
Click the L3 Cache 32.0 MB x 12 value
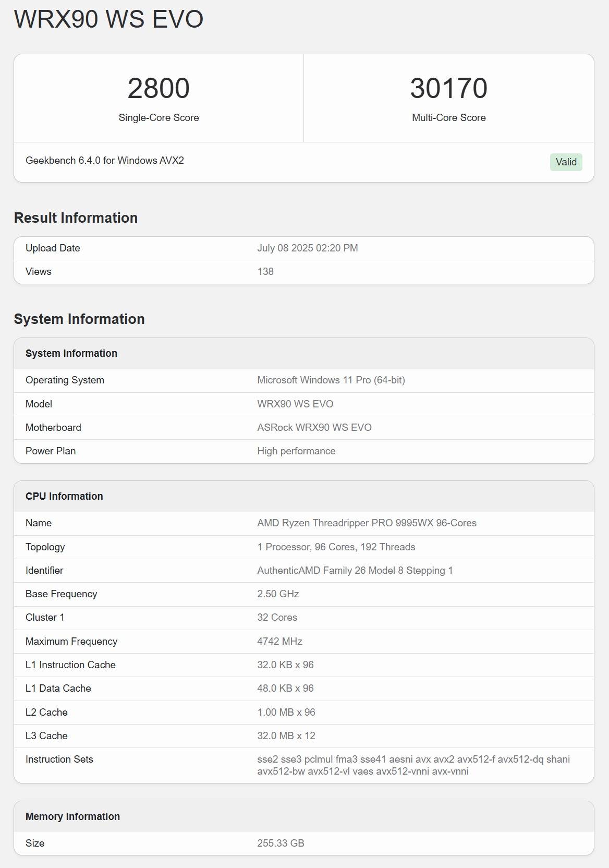[286, 736]
